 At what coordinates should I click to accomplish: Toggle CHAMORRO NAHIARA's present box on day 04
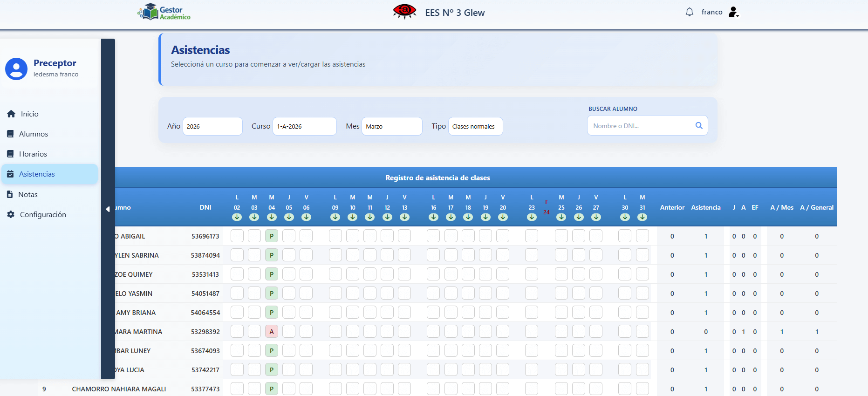point(272,389)
